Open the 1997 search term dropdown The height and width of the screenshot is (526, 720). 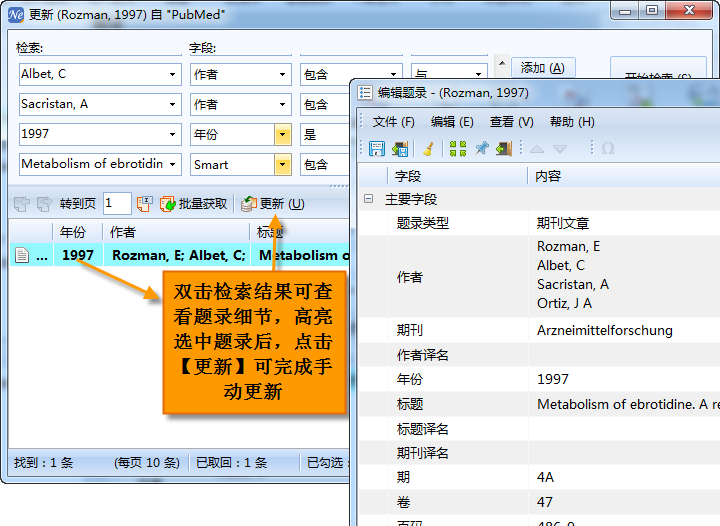[172, 134]
